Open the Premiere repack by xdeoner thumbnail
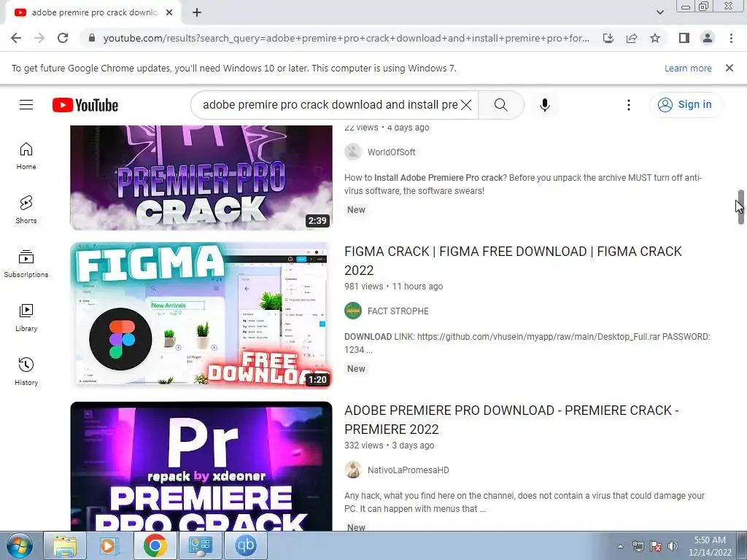Image resolution: width=747 pixels, height=560 pixels. point(201,466)
